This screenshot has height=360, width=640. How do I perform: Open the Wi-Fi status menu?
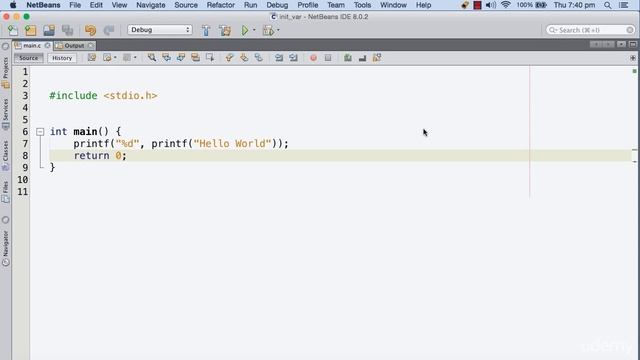pos(506,5)
